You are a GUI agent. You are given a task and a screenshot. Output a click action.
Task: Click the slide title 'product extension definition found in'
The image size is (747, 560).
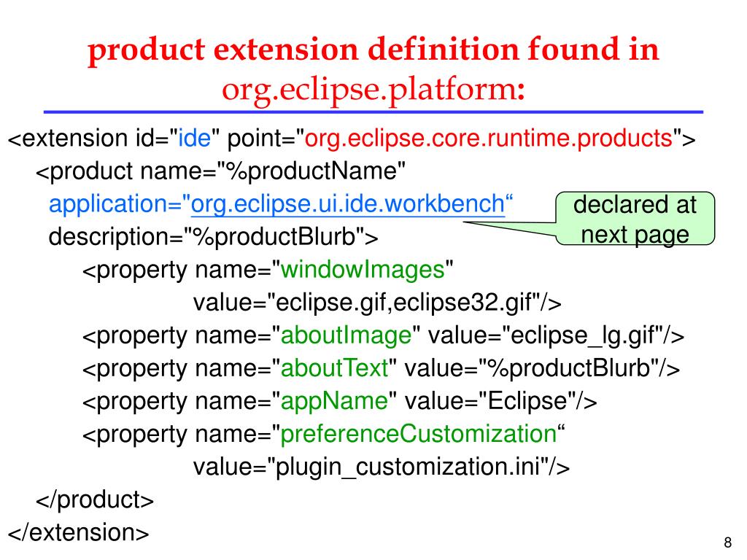[x=373, y=50]
